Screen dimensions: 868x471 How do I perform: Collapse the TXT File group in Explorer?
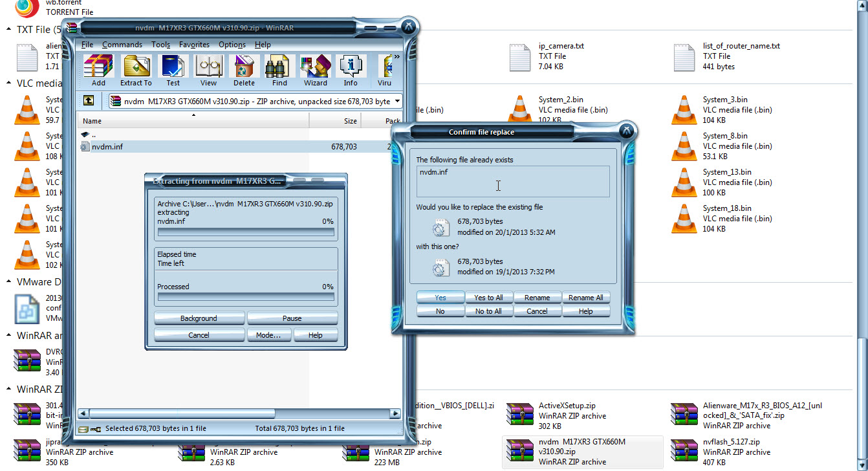[x=8, y=30]
